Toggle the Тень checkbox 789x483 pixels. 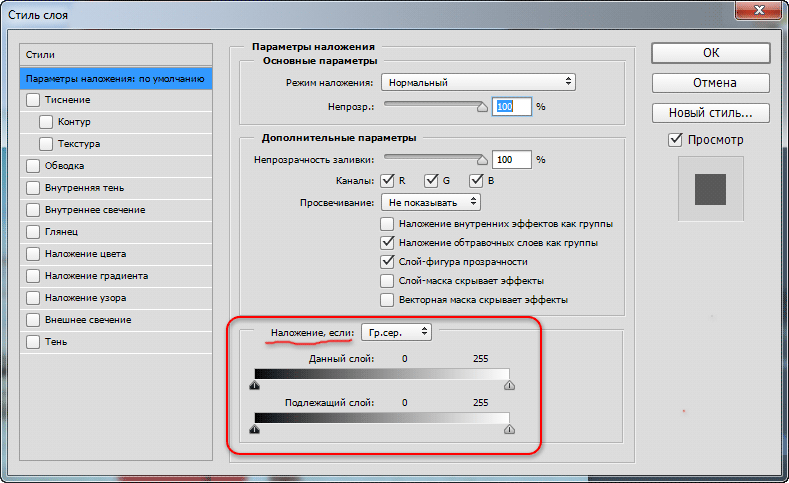(33, 342)
